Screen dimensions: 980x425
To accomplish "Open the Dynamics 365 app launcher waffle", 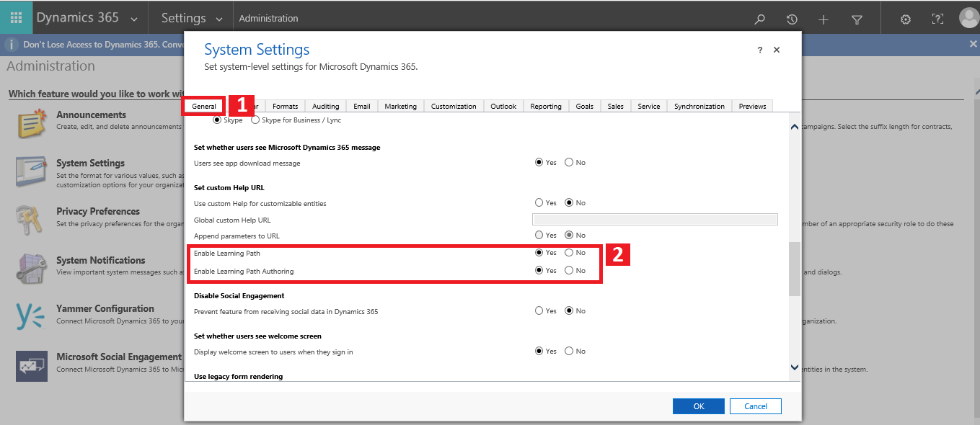I will click(x=16, y=18).
